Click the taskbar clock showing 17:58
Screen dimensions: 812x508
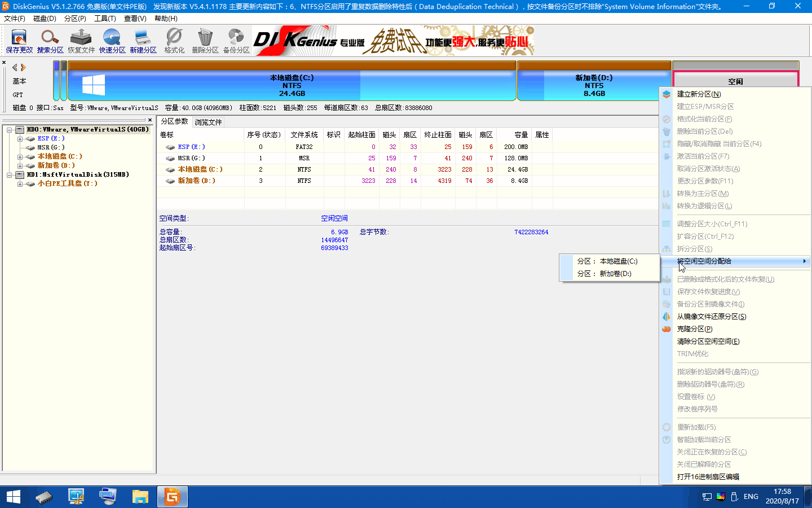pyautogui.click(x=782, y=496)
